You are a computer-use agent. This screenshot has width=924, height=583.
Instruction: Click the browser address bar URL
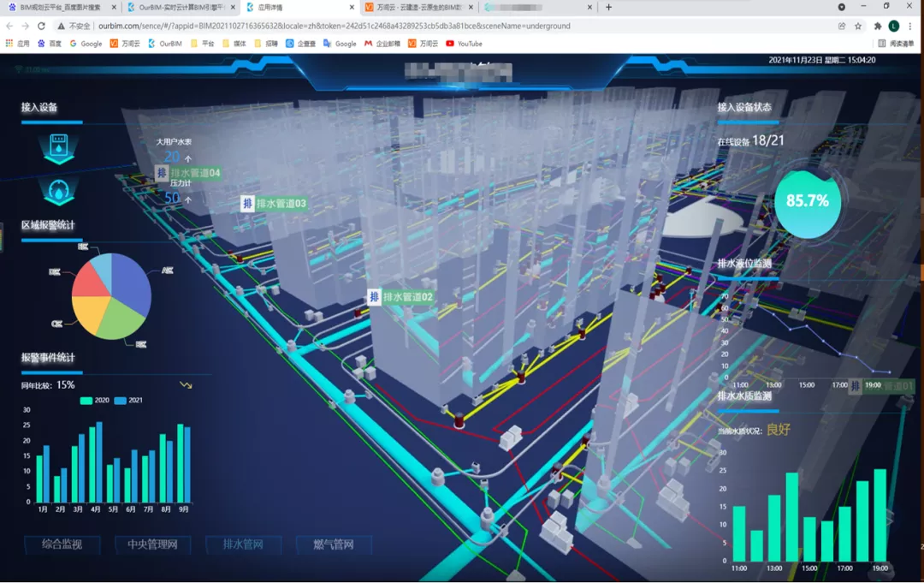335,26
